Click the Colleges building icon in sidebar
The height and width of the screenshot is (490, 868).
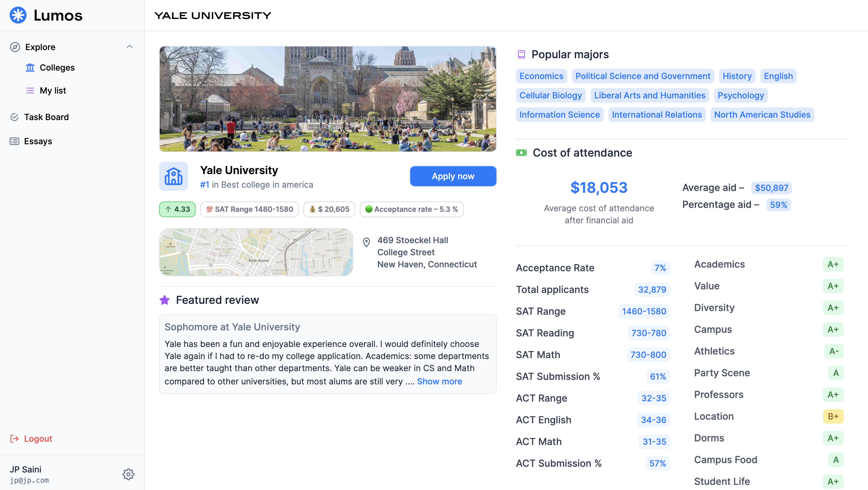[x=30, y=68]
